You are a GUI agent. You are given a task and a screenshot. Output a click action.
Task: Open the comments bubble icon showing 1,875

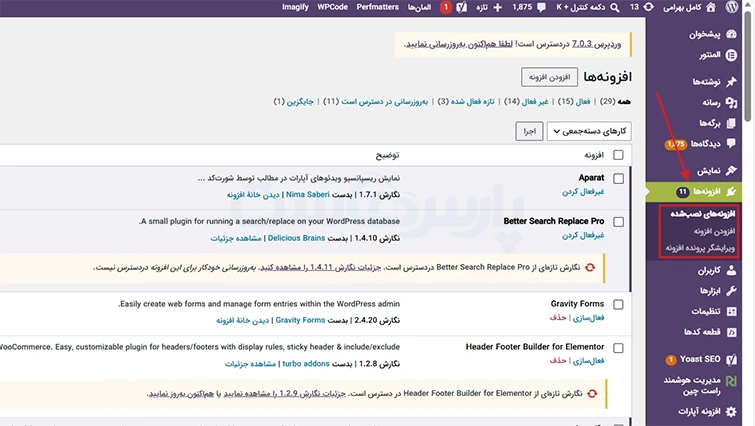[x=541, y=8]
